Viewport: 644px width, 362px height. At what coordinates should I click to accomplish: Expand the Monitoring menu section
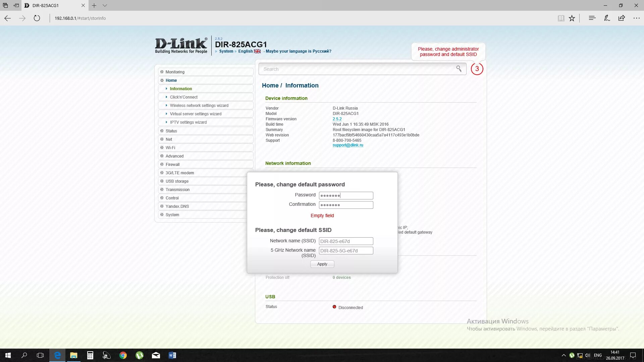coord(175,72)
